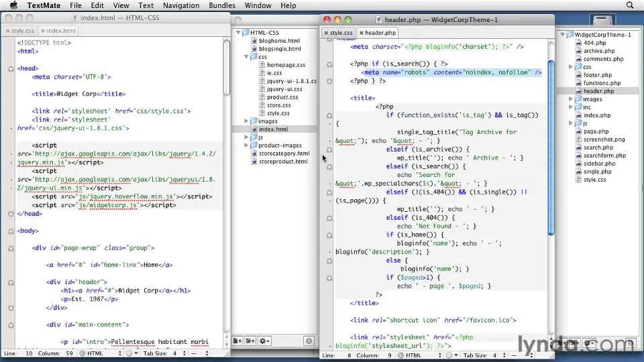The width and height of the screenshot is (644, 362).
Task: Close index.html tab using its x icon
Action: [x=43, y=31]
